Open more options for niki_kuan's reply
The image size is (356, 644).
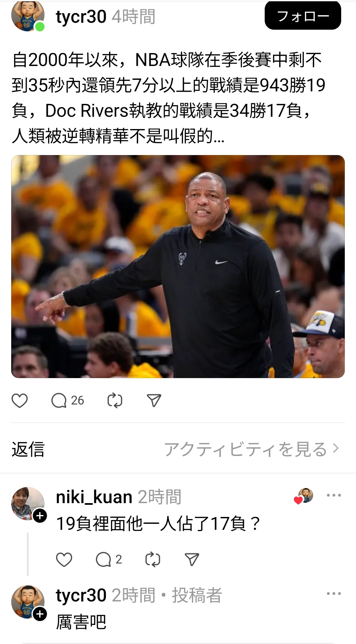[334, 495]
